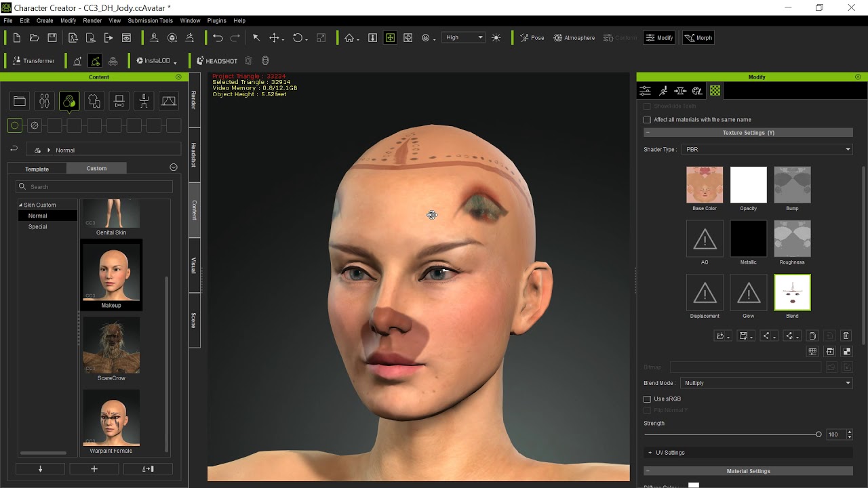
Task: Open the content options circle dropdown
Action: point(174,167)
